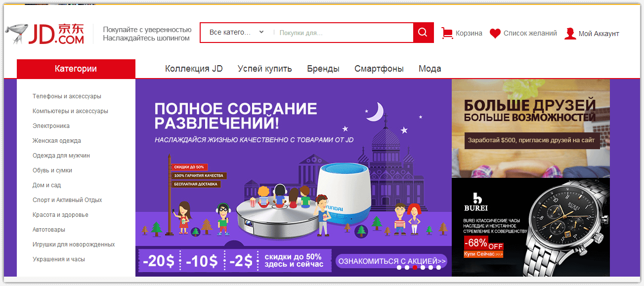This screenshot has width=644, height=286.
Task: Open Телефоны и аксессуары category
Action: 67,96
